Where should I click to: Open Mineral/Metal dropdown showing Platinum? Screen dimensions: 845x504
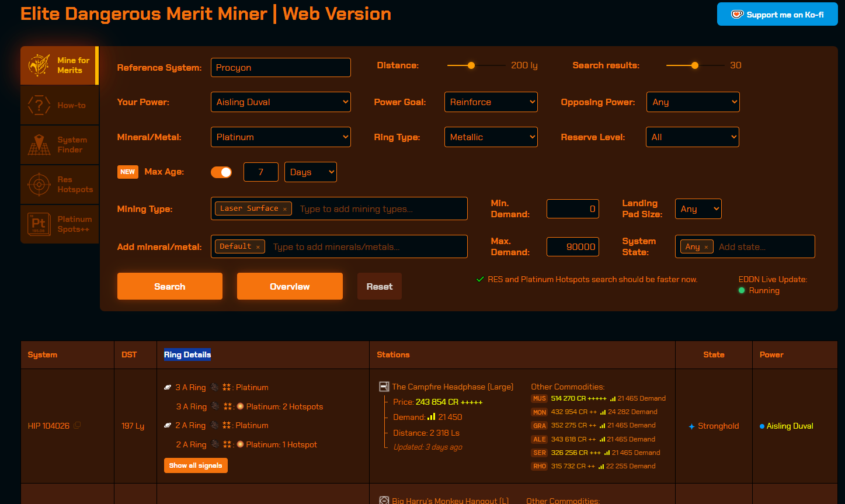click(280, 137)
